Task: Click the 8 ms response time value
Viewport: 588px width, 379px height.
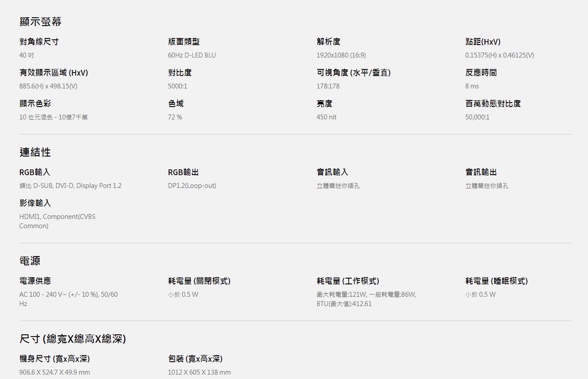Action: coord(472,86)
